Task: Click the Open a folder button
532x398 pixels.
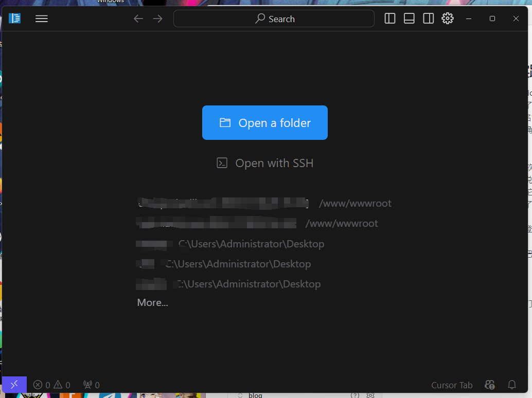Action: click(264, 123)
